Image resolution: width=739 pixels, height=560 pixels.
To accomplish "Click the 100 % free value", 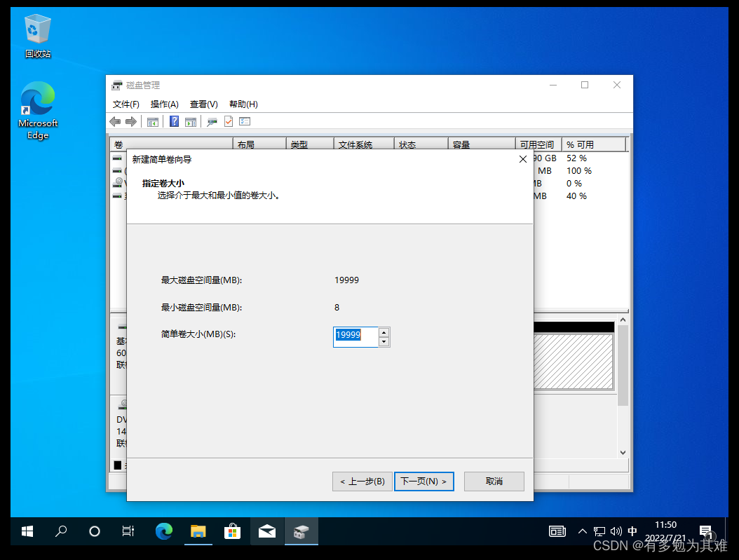I will pyautogui.click(x=578, y=171).
